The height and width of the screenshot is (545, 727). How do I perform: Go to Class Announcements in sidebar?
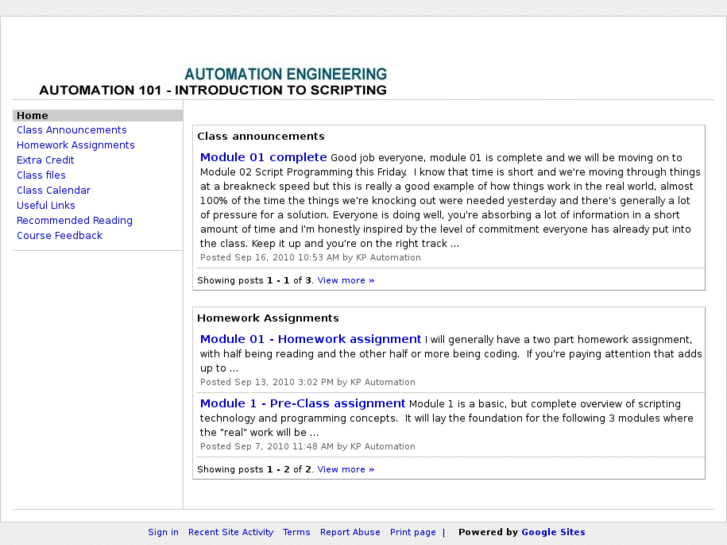click(71, 130)
